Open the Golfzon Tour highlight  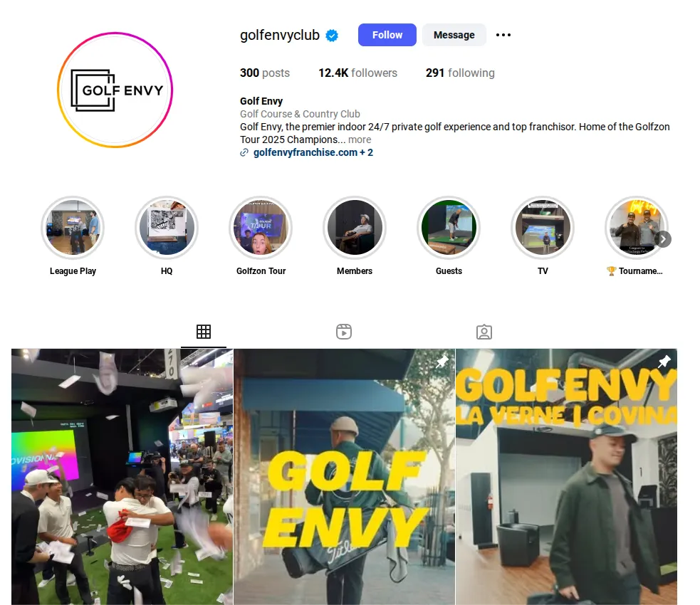(x=261, y=228)
